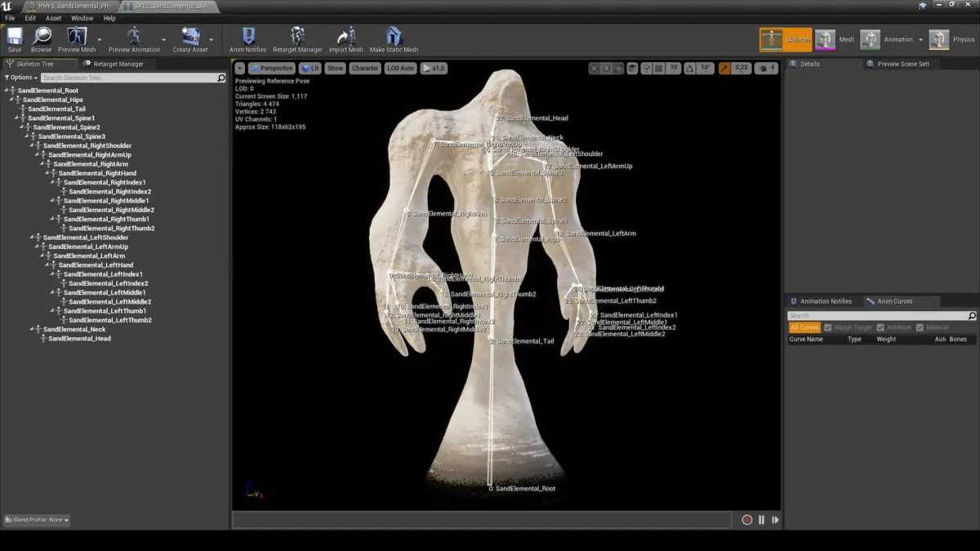Open the Animation mode dropdown arrow
980x551 pixels.
920,39
